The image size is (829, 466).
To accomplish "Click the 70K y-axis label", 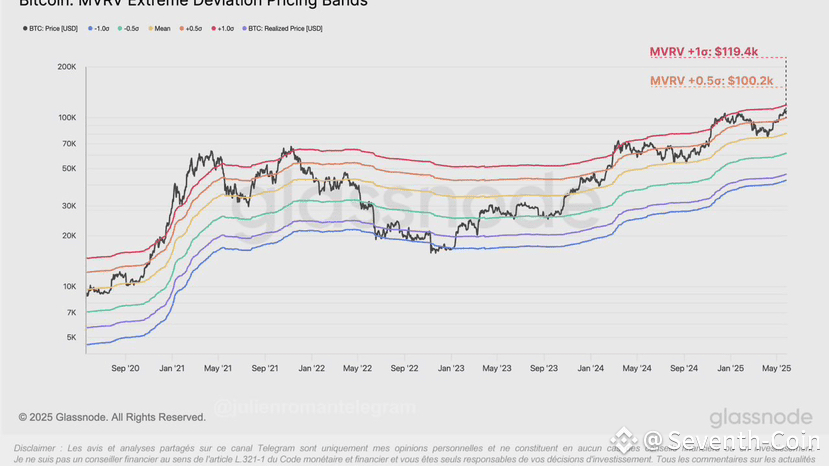I will tap(69, 144).
